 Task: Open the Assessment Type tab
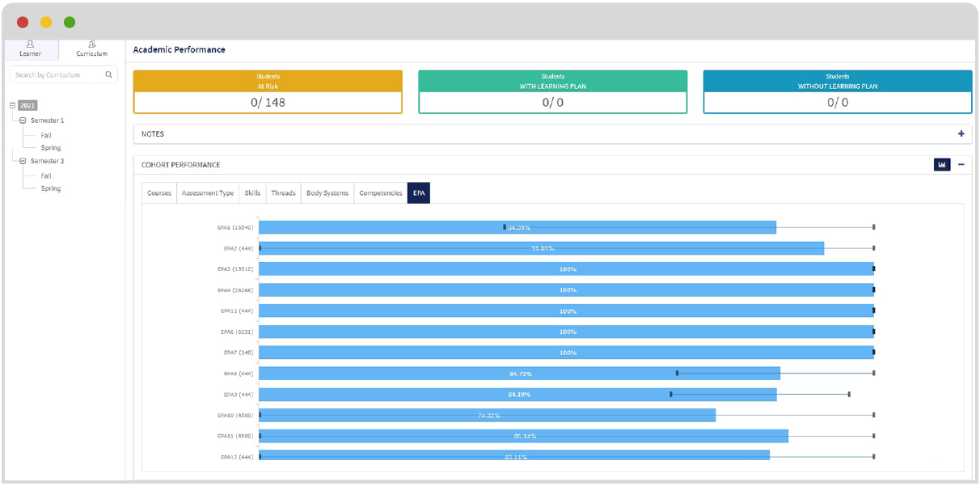[208, 193]
